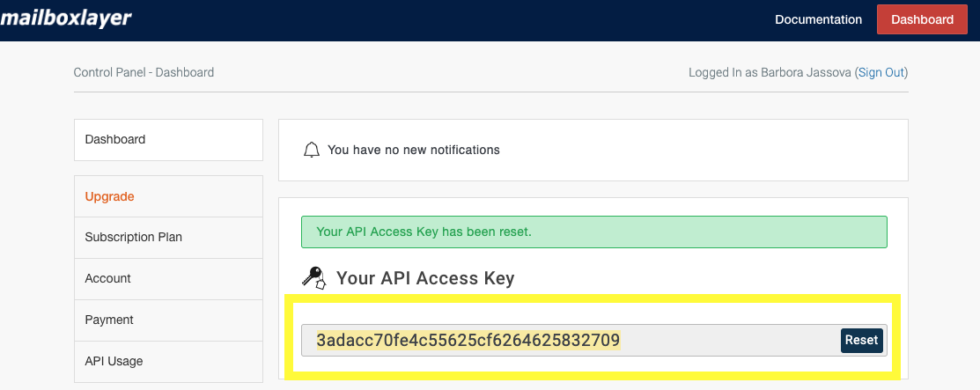The image size is (980, 390).
Task: Click the 'Your API Access Key' heading
Action: point(425,278)
